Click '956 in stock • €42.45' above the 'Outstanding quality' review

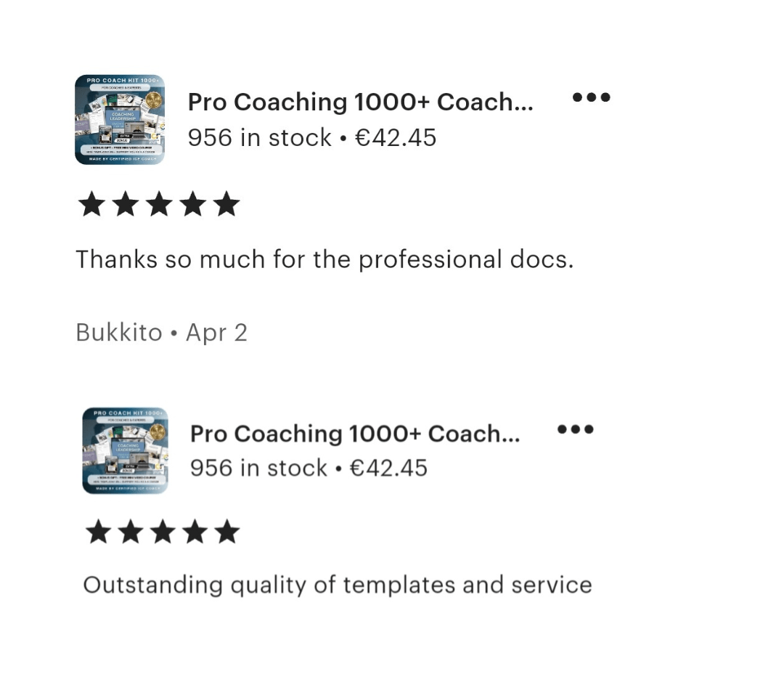309,468
